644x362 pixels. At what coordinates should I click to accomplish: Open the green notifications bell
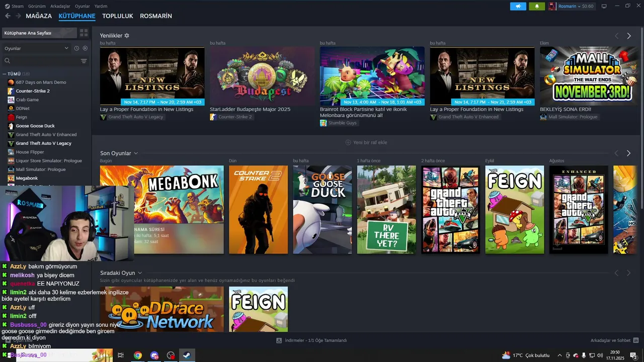point(537,6)
